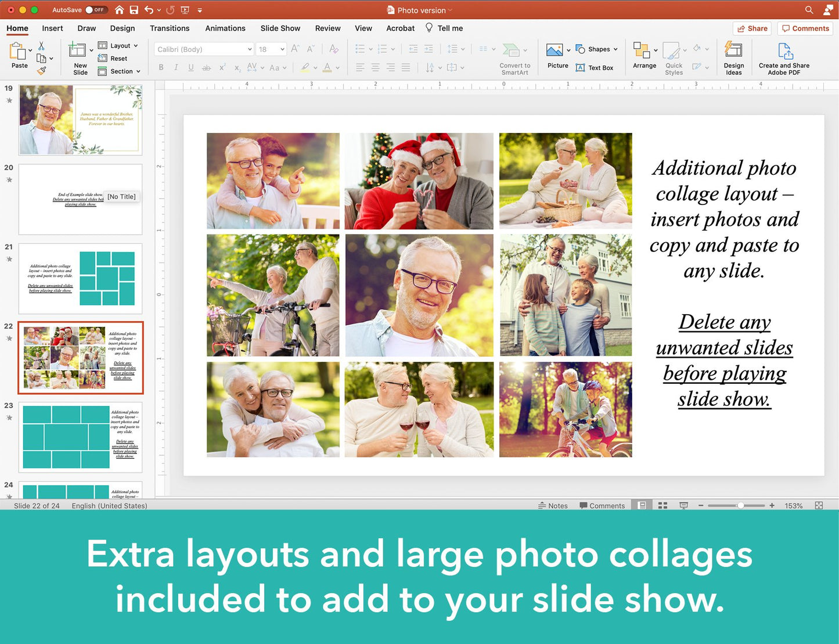Open the Comments panel

pos(805,28)
